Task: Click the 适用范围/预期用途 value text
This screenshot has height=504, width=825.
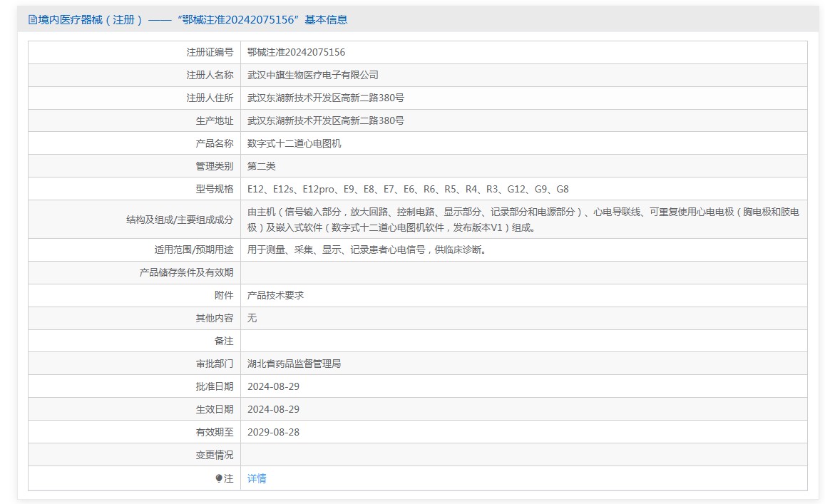Action: pyautogui.click(x=366, y=250)
